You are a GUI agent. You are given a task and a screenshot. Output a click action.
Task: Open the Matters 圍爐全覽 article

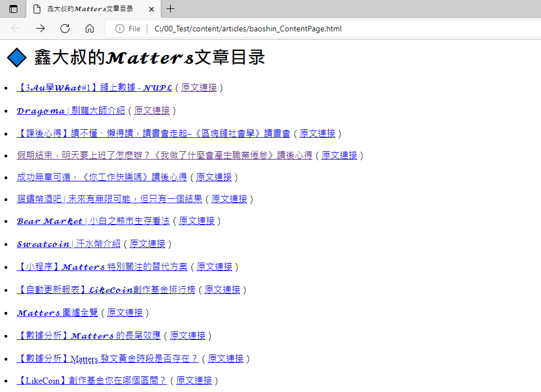click(57, 313)
